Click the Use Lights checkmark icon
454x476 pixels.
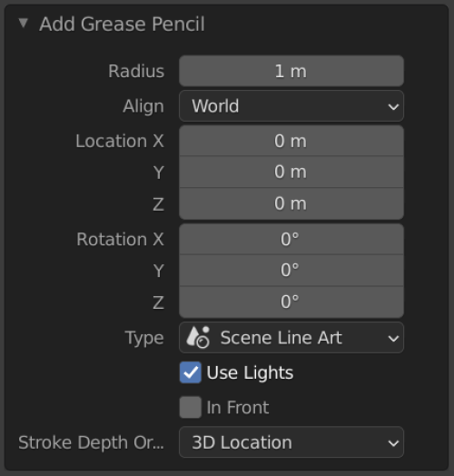[x=191, y=372]
